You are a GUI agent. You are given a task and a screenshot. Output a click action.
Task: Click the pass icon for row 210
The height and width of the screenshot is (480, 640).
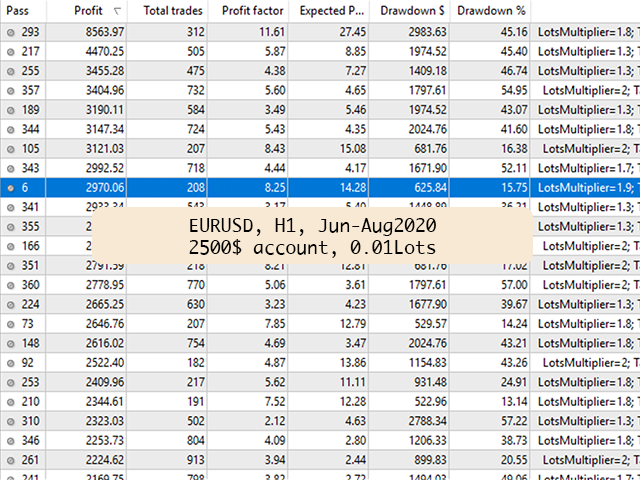11,402
